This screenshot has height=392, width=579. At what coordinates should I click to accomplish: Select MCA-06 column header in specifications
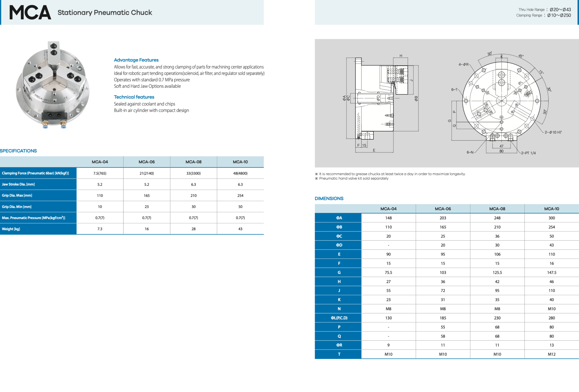click(x=146, y=162)
